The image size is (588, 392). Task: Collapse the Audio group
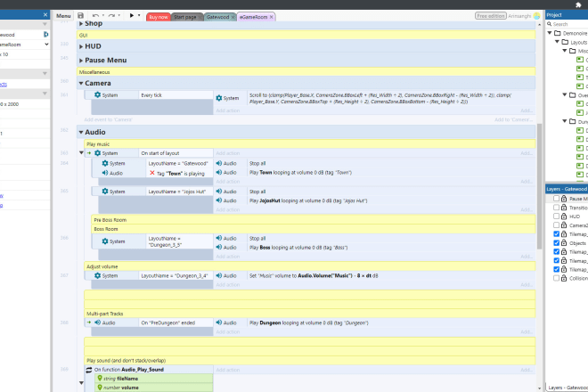(81, 133)
